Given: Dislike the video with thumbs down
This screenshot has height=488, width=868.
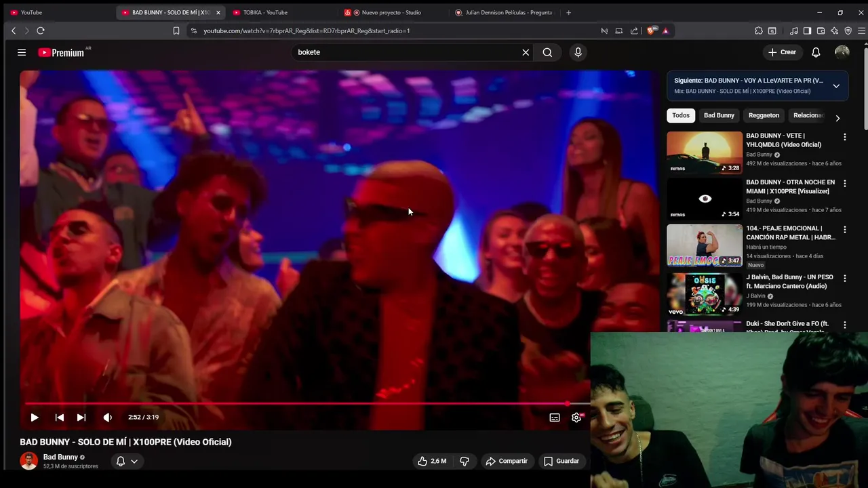Looking at the screenshot, I should pyautogui.click(x=465, y=461).
